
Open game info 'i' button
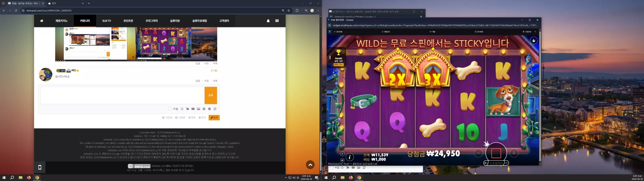tap(349, 157)
